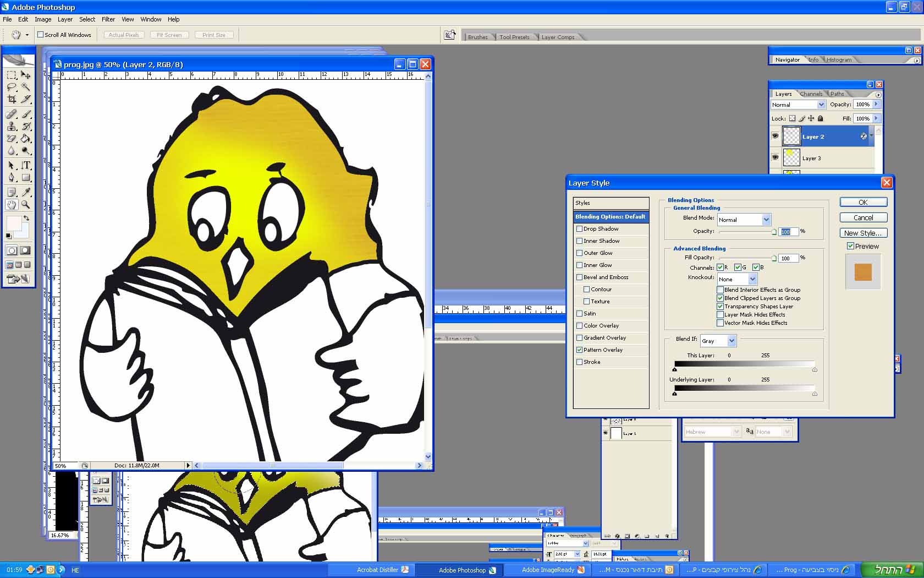Set the foreground color swatch
This screenshot has width=924, height=578.
tap(13, 224)
